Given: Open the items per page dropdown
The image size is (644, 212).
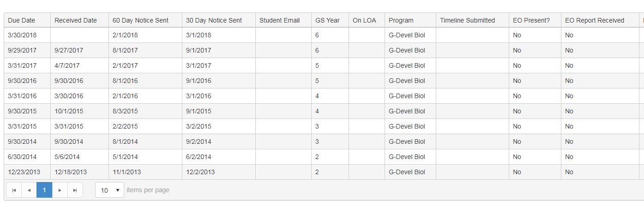Looking at the screenshot, I should point(109,190).
